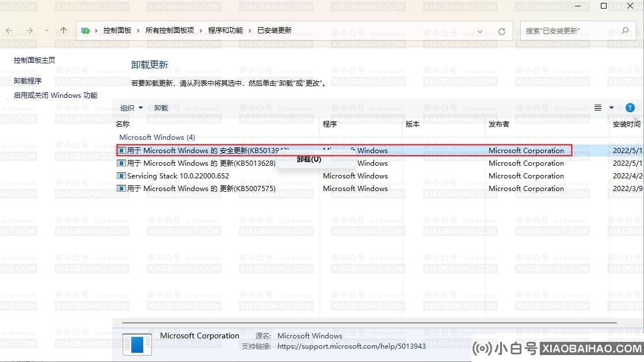Expand the address bar history dropdown
644x362 pixels.
pos(480,31)
